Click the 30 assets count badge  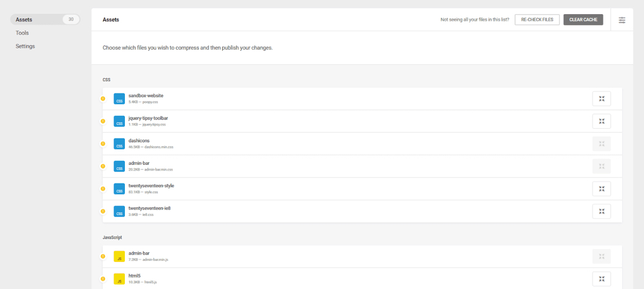(71, 19)
